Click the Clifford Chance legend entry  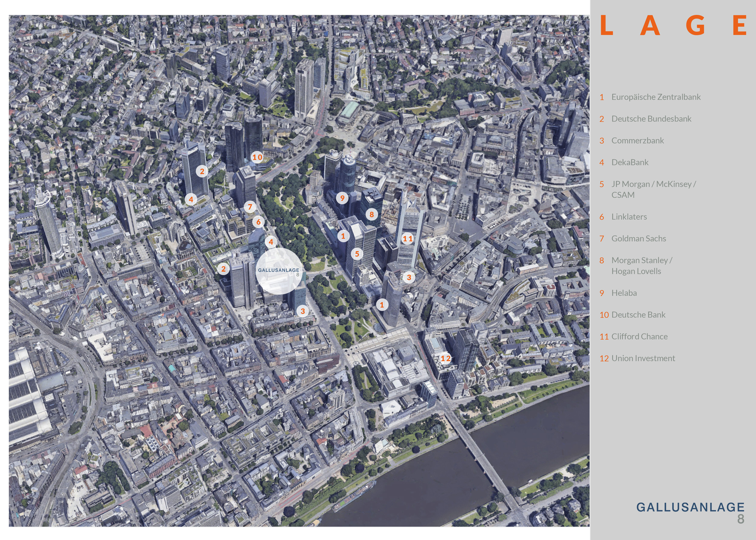[x=639, y=337]
